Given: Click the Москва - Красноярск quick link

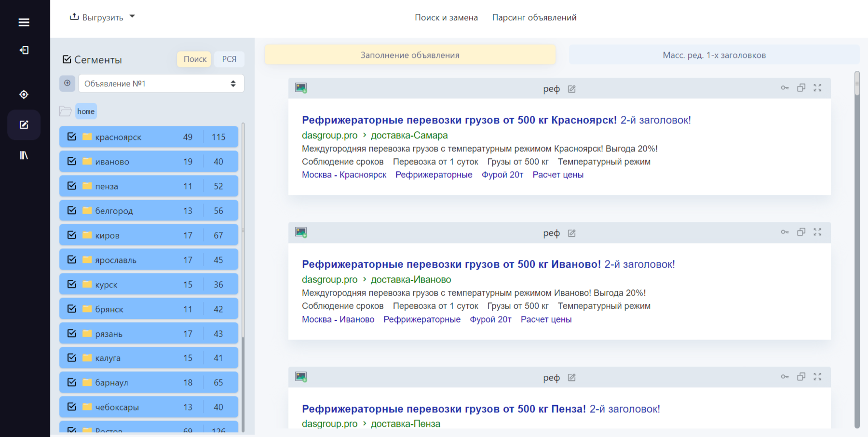Looking at the screenshot, I should tap(344, 175).
